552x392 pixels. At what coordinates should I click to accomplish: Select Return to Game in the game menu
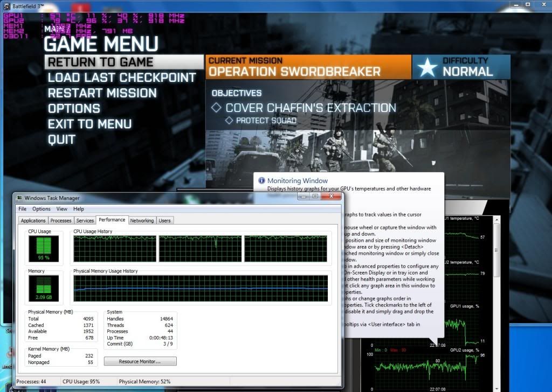[124, 62]
